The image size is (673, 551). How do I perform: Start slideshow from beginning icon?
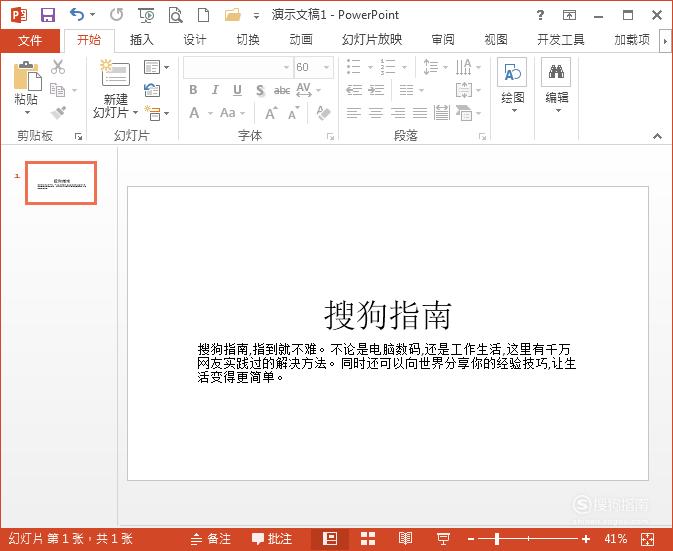click(x=146, y=15)
